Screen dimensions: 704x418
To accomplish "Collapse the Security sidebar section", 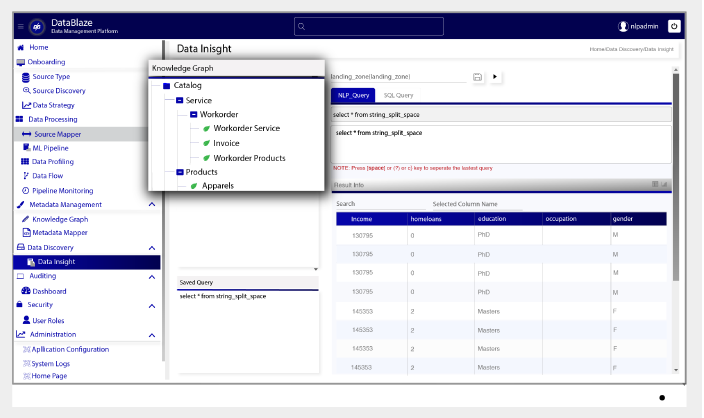I will [151, 305].
